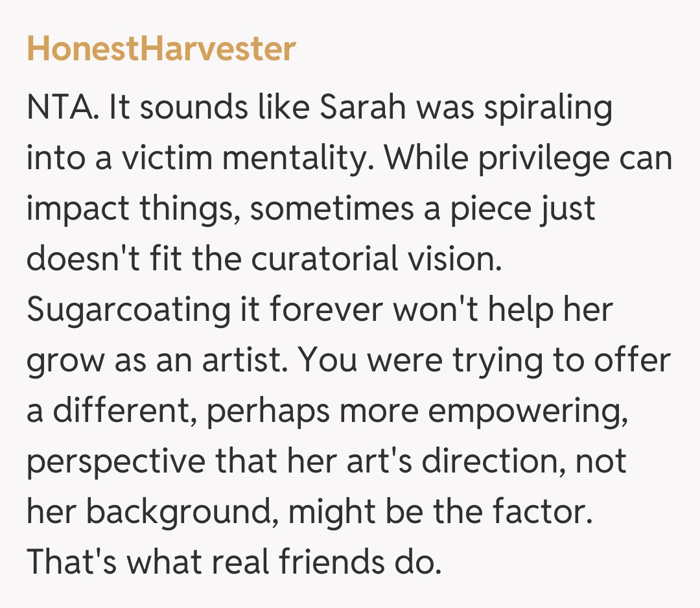This screenshot has height=608, width=700.
Task: Open the HonestHarvester user profile link
Action: tap(161, 49)
